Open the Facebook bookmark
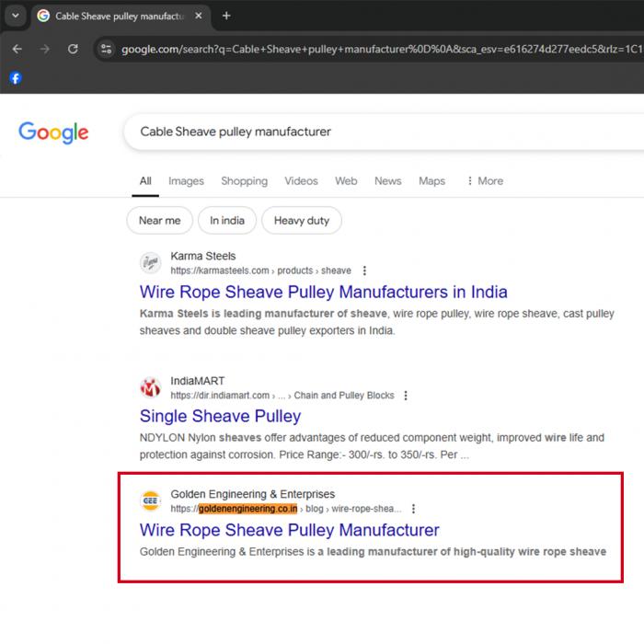Image resolution: width=644 pixels, height=644 pixels. [x=16, y=78]
